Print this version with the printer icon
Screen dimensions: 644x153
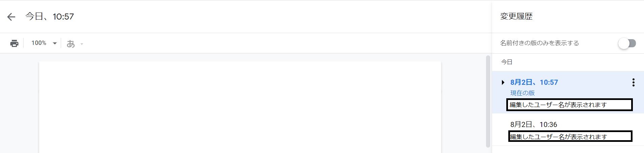(x=14, y=43)
